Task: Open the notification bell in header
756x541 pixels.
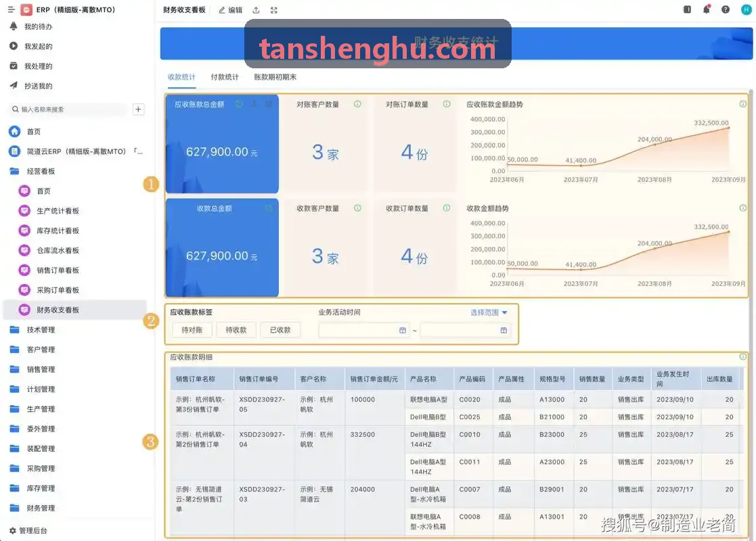Action: (707, 9)
